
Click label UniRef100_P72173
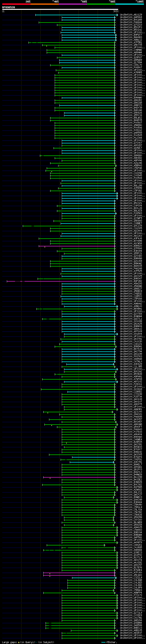[131, 595]
